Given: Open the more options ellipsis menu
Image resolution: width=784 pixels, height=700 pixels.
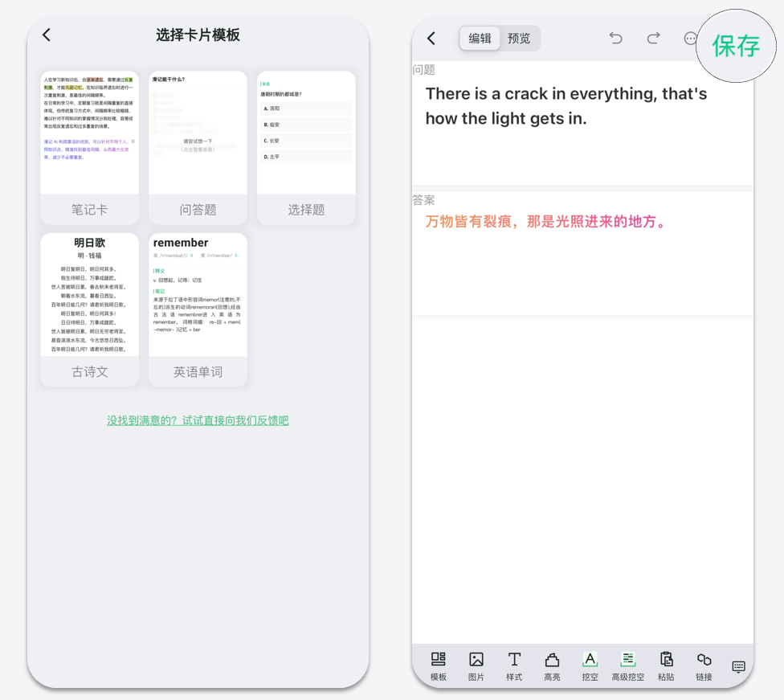Looking at the screenshot, I should click(690, 38).
